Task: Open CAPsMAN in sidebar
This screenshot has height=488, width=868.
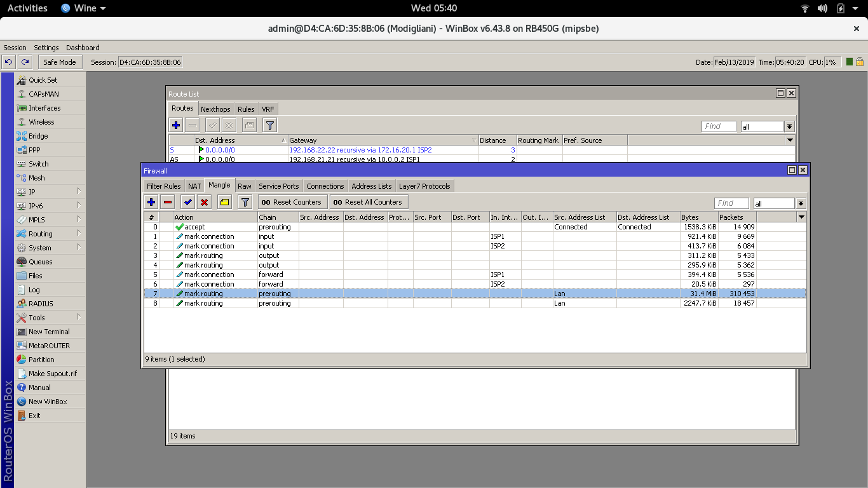Action: click(43, 94)
